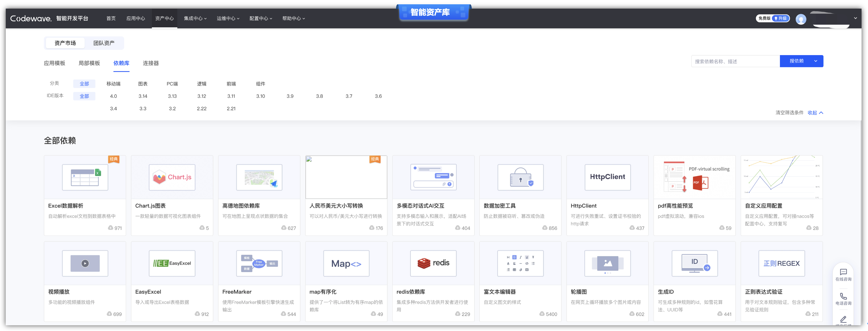Open the 搜依赖 button dropdown arrow
Screen dimensions: 868x331
coord(816,61)
